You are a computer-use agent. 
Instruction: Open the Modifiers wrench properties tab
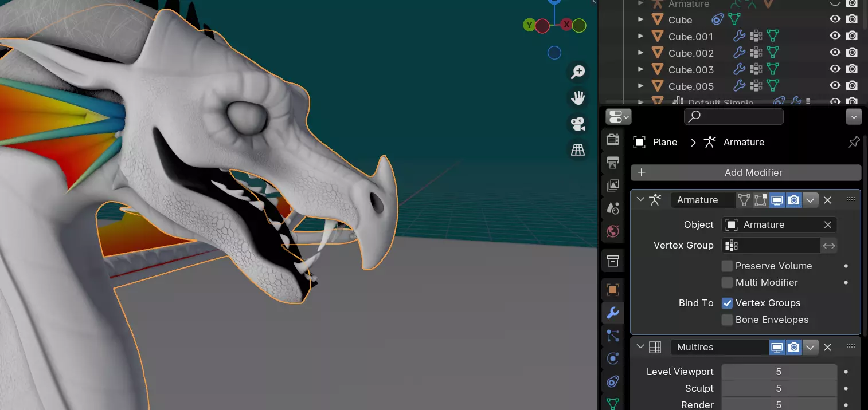pyautogui.click(x=613, y=313)
